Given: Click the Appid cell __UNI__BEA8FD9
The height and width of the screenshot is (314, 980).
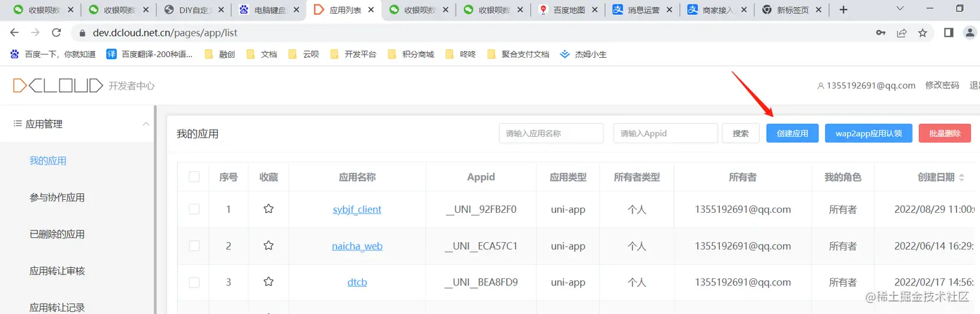Looking at the screenshot, I should tap(481, 282).
